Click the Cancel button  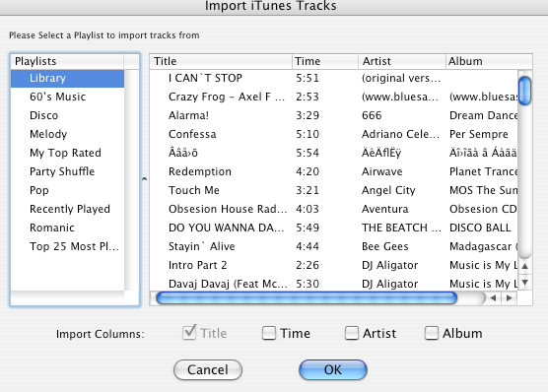pyautogui.click(x=208, y=369)
